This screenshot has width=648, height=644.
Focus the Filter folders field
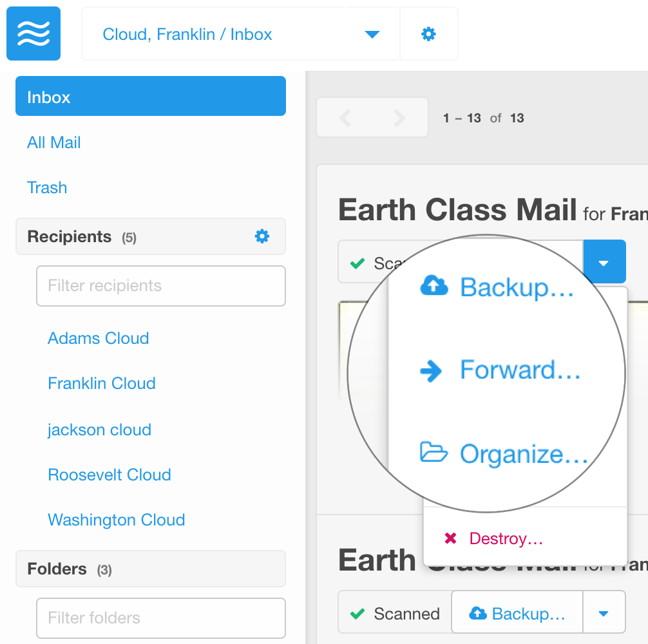[161, 618]
